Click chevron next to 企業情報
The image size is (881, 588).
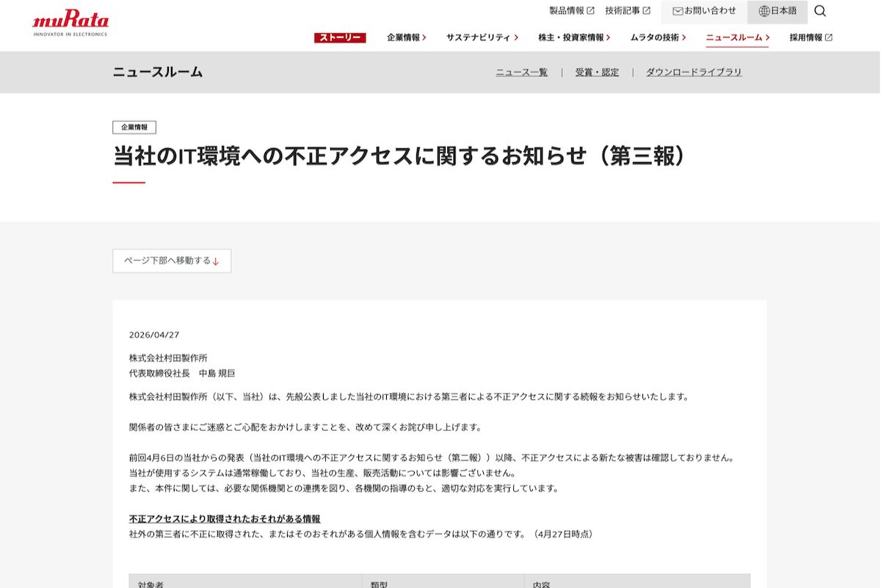click(424, 37)
